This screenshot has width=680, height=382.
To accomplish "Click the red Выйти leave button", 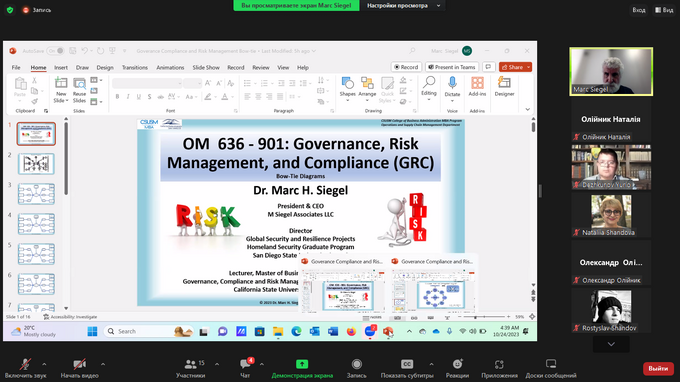I will click(x=658, y=368).
